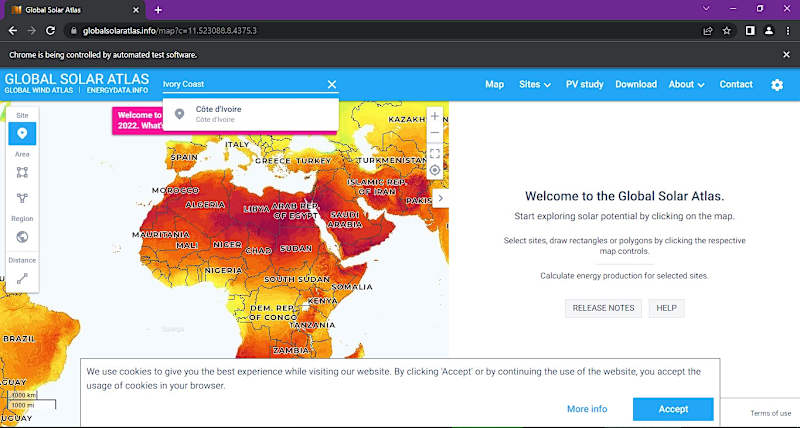Open the Download page
Viewport: 800px width, 428px height.
636,85
